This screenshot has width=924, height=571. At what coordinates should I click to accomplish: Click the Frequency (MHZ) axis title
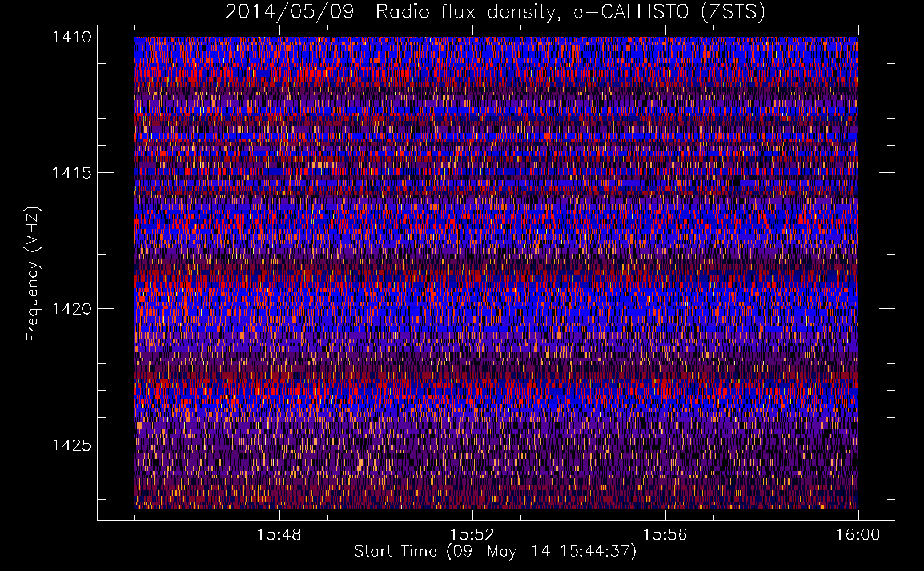[33, 274]
